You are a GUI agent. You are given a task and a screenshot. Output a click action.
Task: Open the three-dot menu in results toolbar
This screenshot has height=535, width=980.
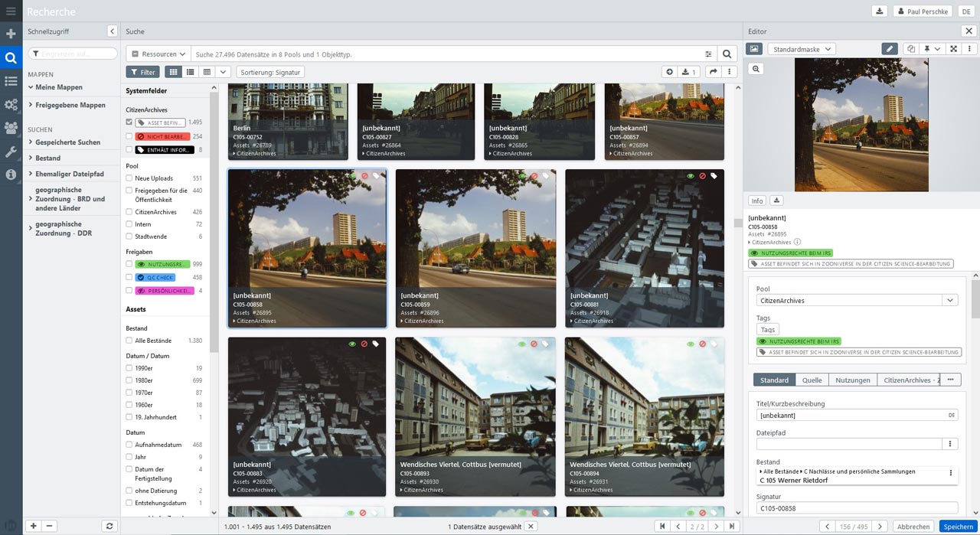730,72
